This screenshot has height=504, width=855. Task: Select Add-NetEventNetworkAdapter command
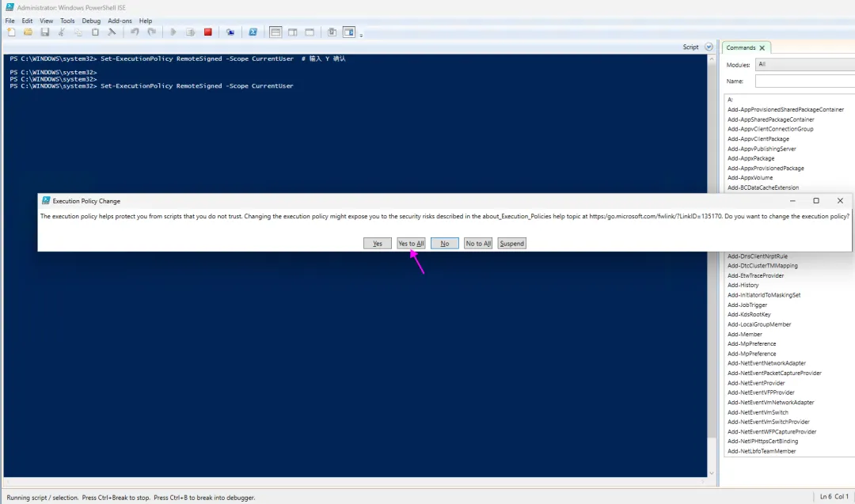click(x=766, y=363)
